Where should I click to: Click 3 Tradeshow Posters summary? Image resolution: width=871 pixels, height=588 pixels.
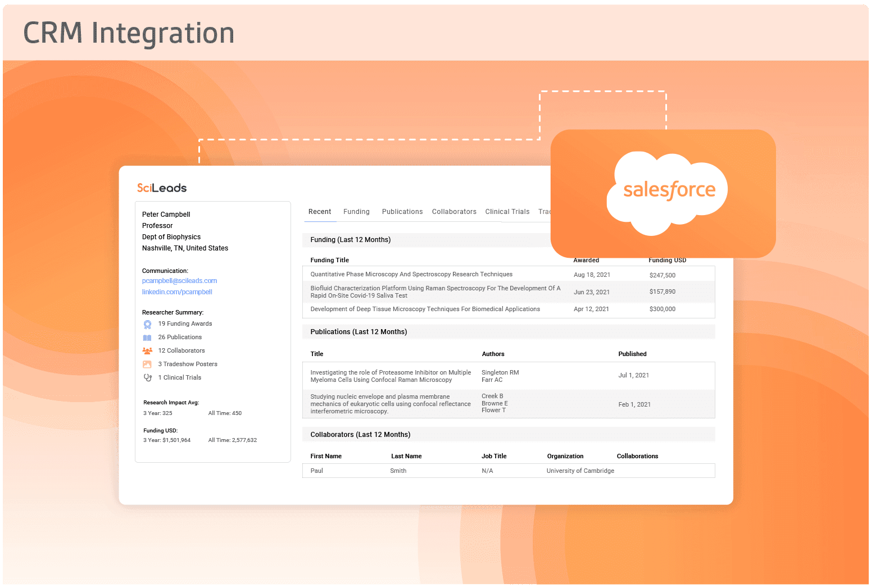pos(188,364)
